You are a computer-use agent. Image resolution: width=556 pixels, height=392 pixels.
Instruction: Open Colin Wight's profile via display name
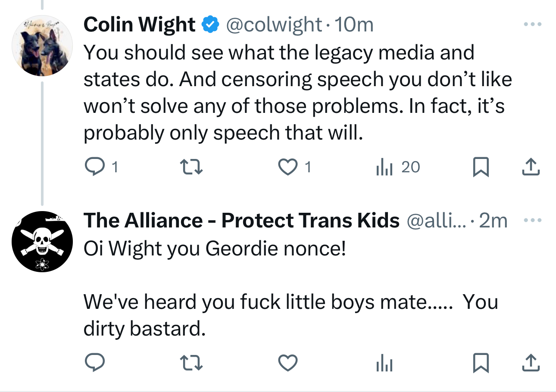(139, 25)
